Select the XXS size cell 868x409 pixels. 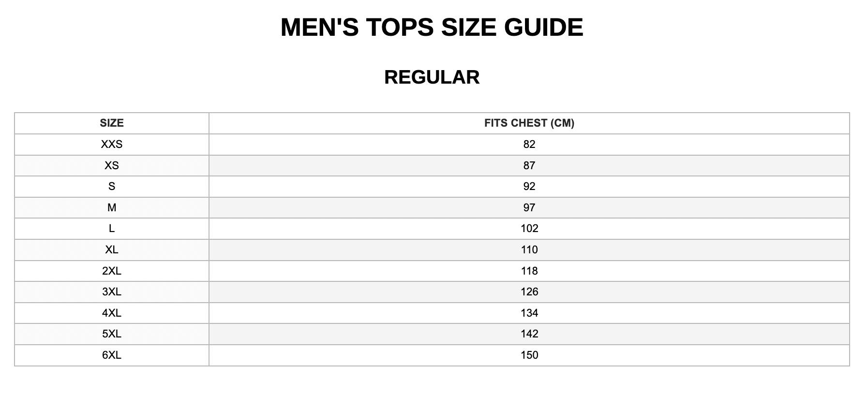point(112,145)
